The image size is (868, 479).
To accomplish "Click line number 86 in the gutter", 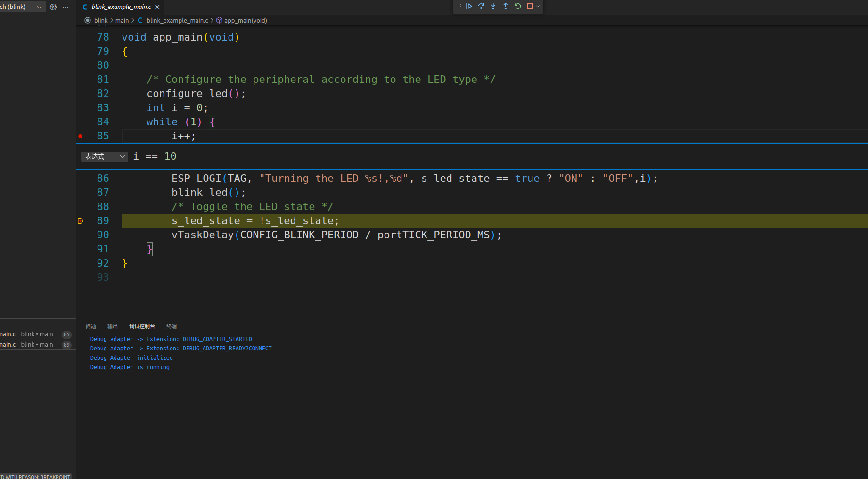I will pos(103,179).
